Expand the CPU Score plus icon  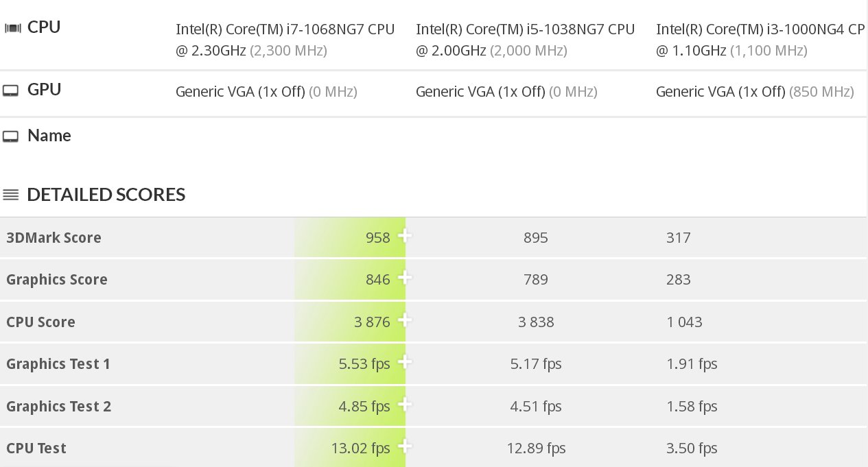(x=405, y=320)
